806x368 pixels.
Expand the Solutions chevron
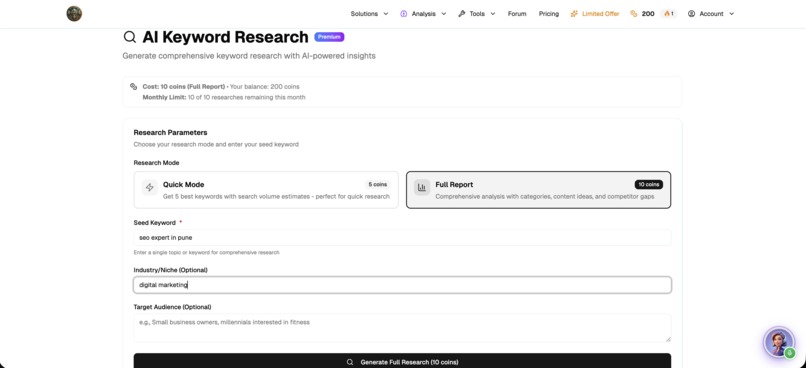[x=386, y=14]
